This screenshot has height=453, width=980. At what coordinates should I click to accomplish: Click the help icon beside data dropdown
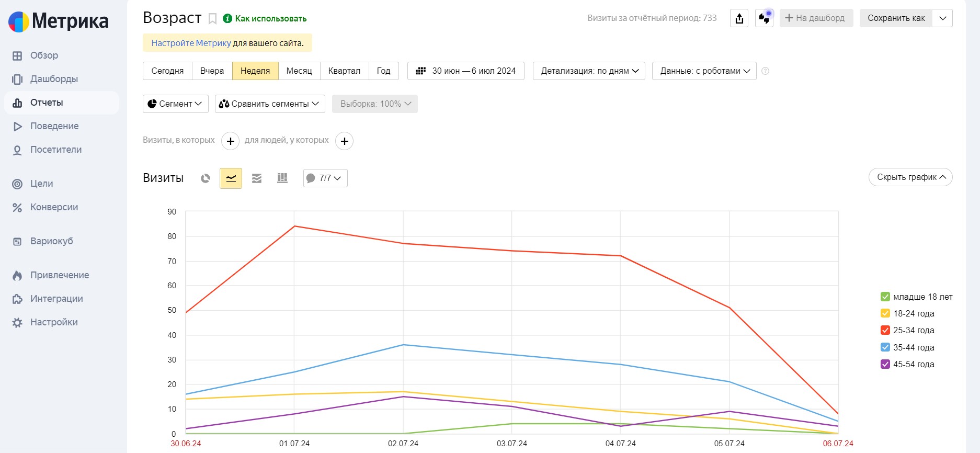tap(765, 71)
